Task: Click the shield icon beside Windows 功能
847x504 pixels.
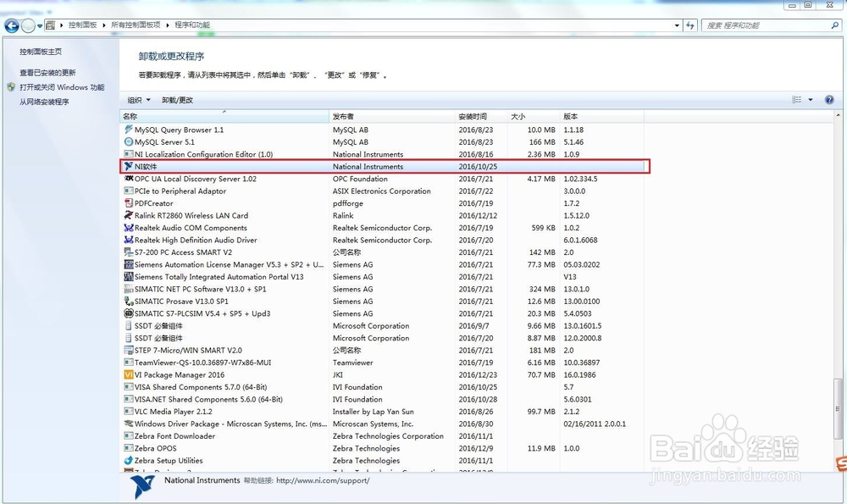Action: click(11, 87)
